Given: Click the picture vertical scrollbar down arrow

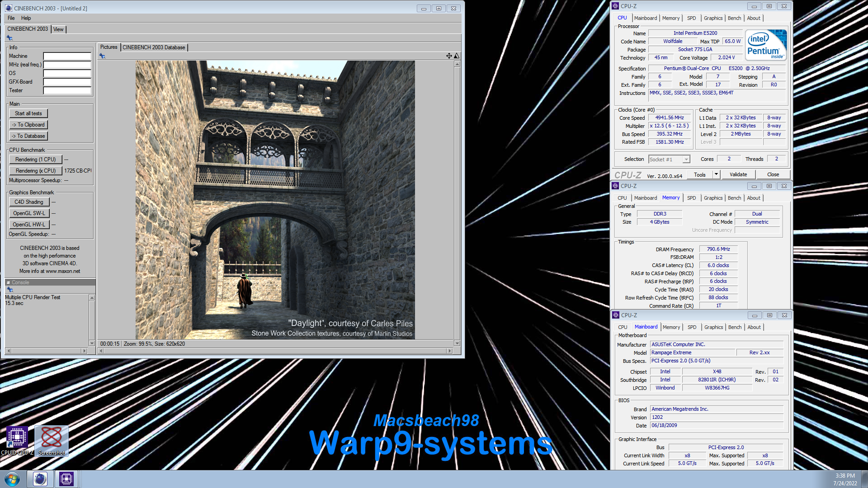Looking at the screenshot, I should pyautogui.click(x=457, y=343).
